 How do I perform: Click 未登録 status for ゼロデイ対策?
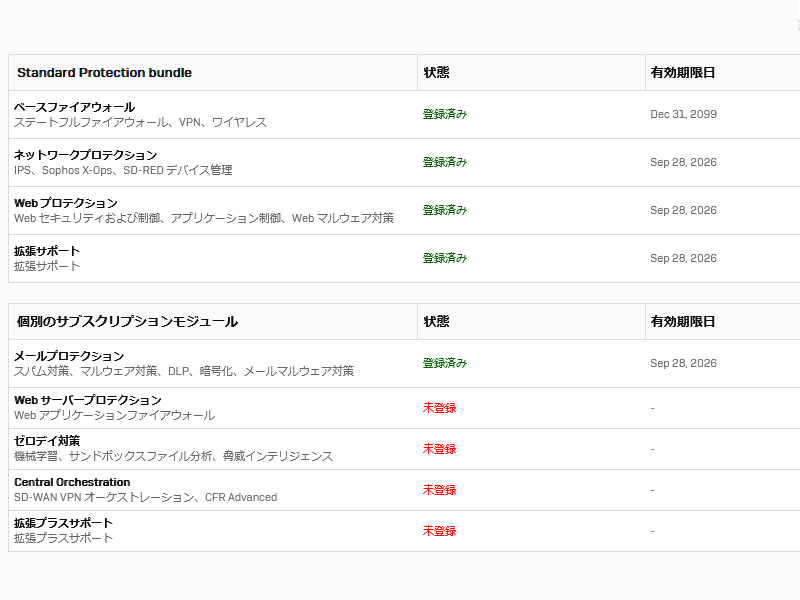pyautogui.click(x=439, y=449)
